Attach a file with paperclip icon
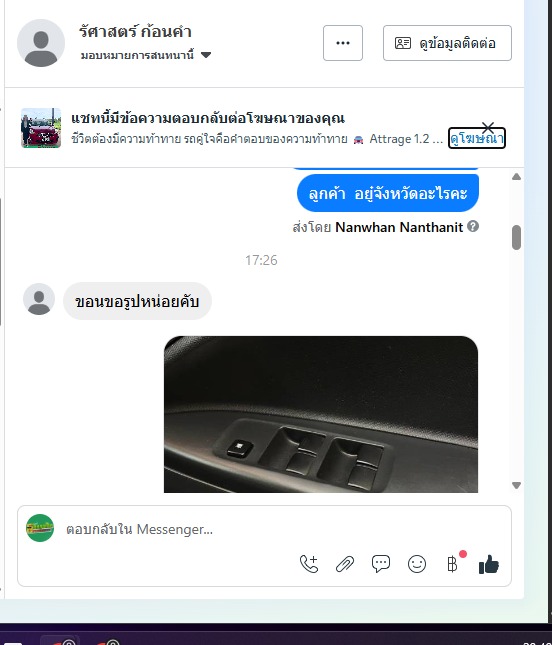The width and height of the screenshot is (552, 645). point(345,564)
